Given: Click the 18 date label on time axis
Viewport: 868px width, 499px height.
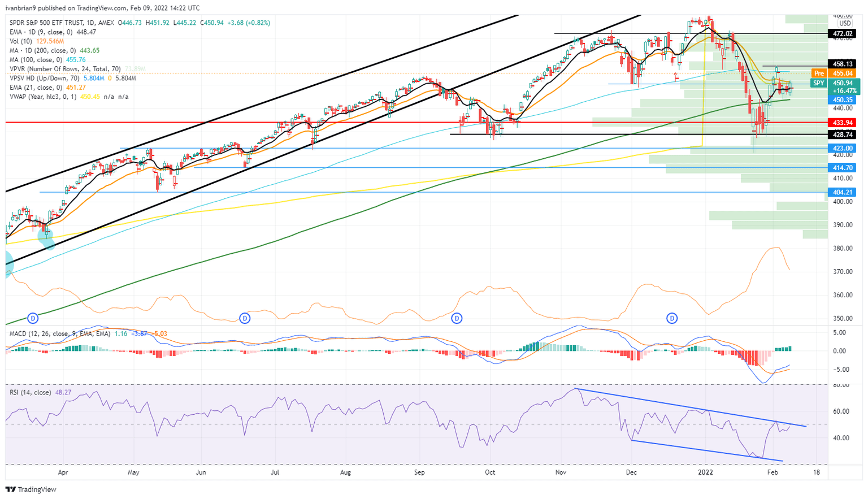Looking at the screenshot, I should (x=817, y=472).
